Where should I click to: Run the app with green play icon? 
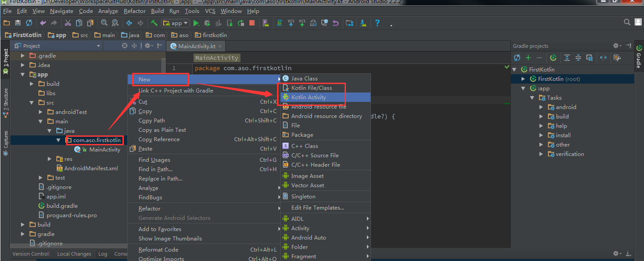[x=196, y=23]
